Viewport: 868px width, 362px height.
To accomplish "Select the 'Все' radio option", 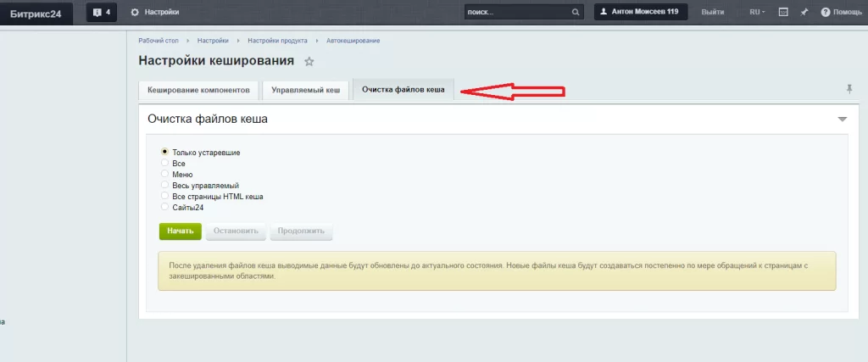I will coord(164,163).
